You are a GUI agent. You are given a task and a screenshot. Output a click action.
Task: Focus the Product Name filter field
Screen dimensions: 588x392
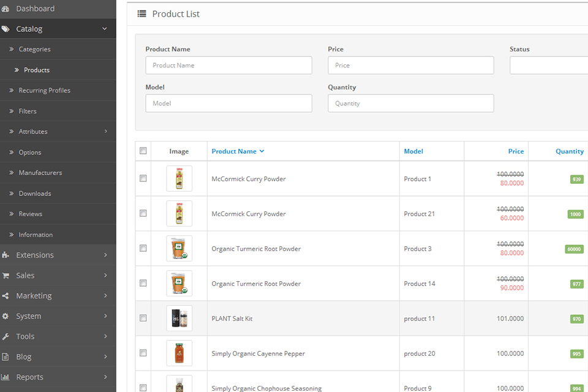pos(228,66)
